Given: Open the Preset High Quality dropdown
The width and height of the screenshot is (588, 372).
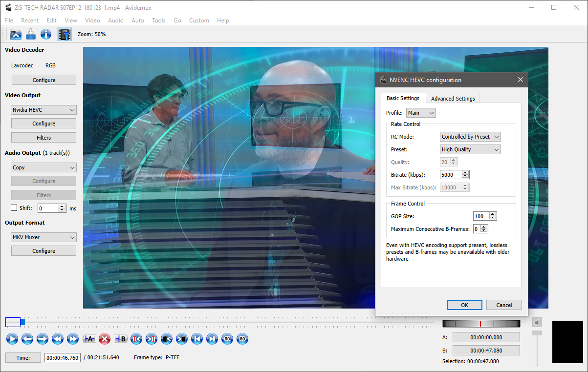Looking at the screenshot, I should pyautogui.click(x=470, y=150).
